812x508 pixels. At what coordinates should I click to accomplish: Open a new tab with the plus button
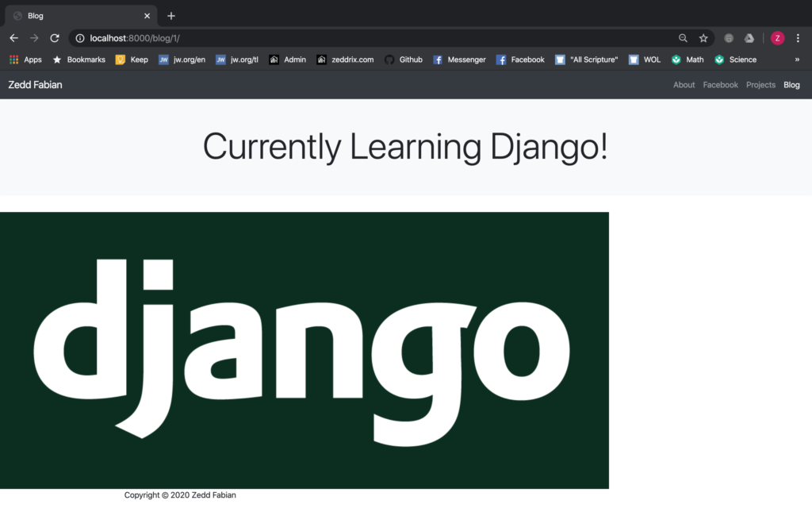tap(171, 16)
